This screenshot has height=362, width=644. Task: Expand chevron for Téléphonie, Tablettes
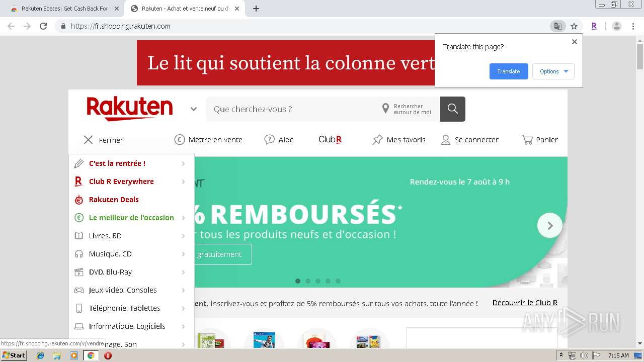click(183, 308)
